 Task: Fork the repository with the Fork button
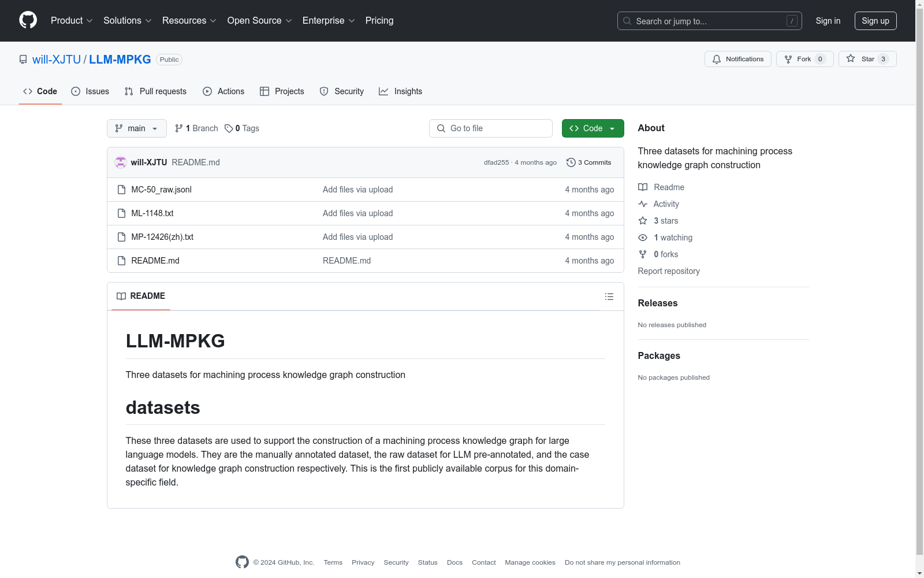(x=805, y=59)
